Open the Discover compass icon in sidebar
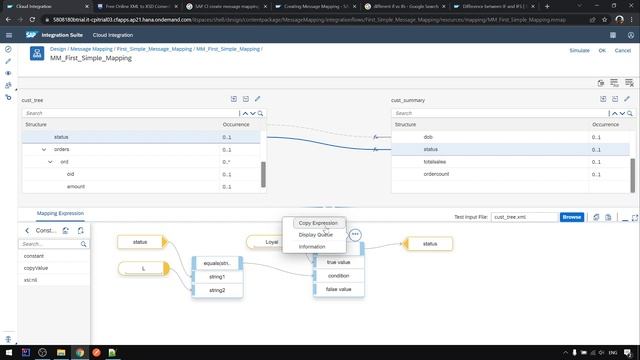The width and height of the screenshot is (640, 360). coord(8,49)
